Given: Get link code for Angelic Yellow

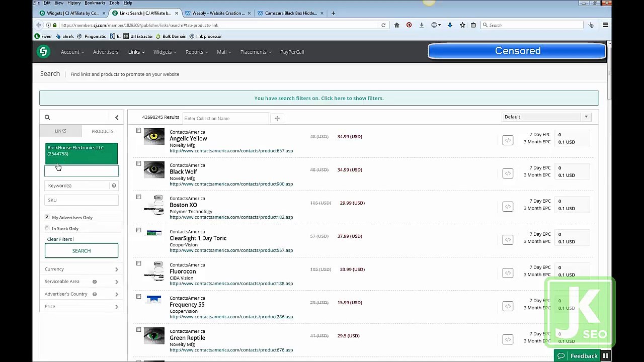Looking at the screenshot, I should click(x=508, y=140).
